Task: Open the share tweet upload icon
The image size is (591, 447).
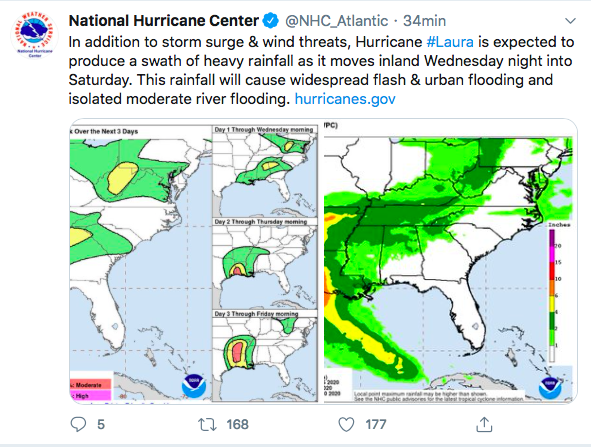Action: [x=484, y=424]
